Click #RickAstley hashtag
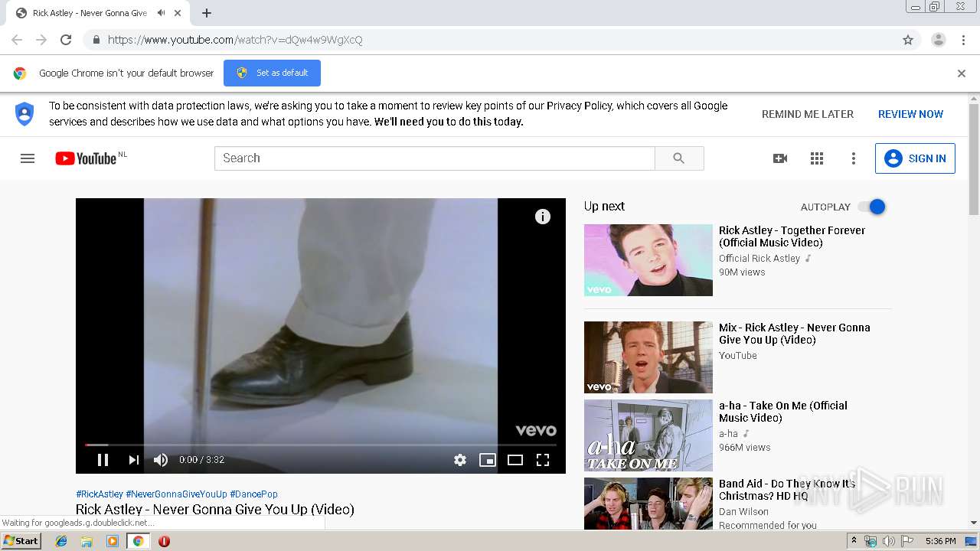The image size is (980, 551). pos(100,494)
